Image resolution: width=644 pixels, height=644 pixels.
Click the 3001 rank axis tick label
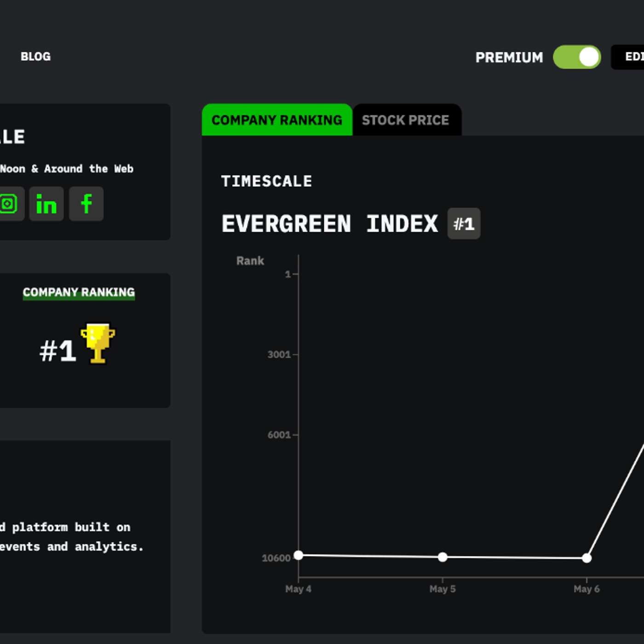coord(279,355)
